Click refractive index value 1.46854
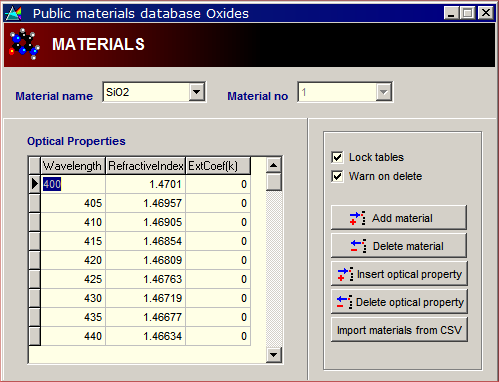Screen dimensions: 499x382 pos(146,241)
